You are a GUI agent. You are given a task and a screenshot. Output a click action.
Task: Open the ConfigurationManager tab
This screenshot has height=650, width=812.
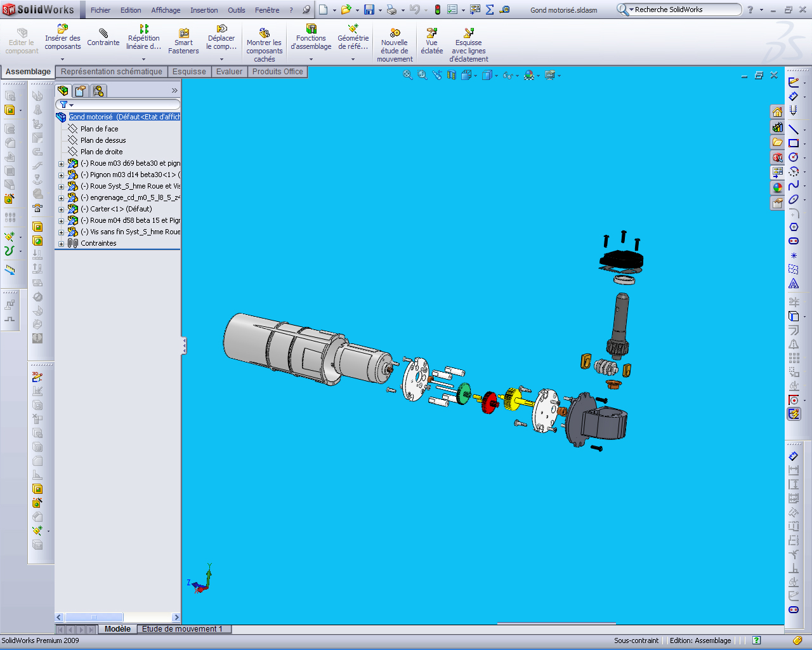pyautogui.click(x=98, y=91)
